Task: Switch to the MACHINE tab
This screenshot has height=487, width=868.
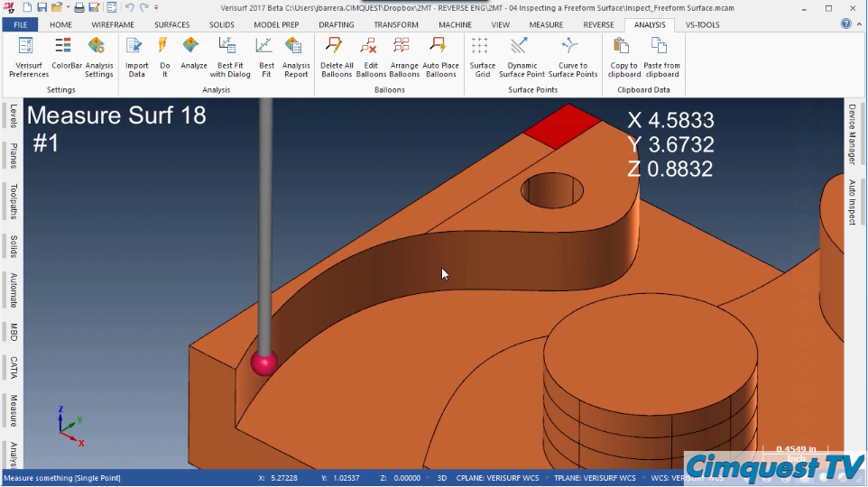Action: [455, 24]
